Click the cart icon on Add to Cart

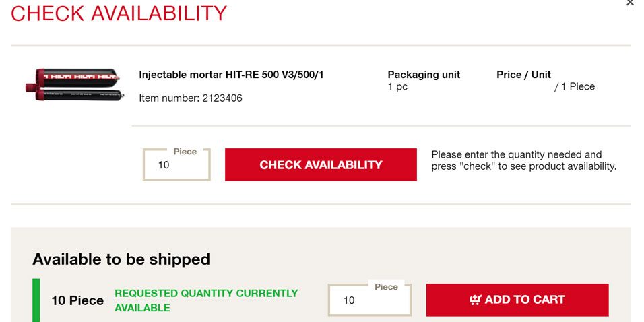pyautogui.click(x=476, y=300)
